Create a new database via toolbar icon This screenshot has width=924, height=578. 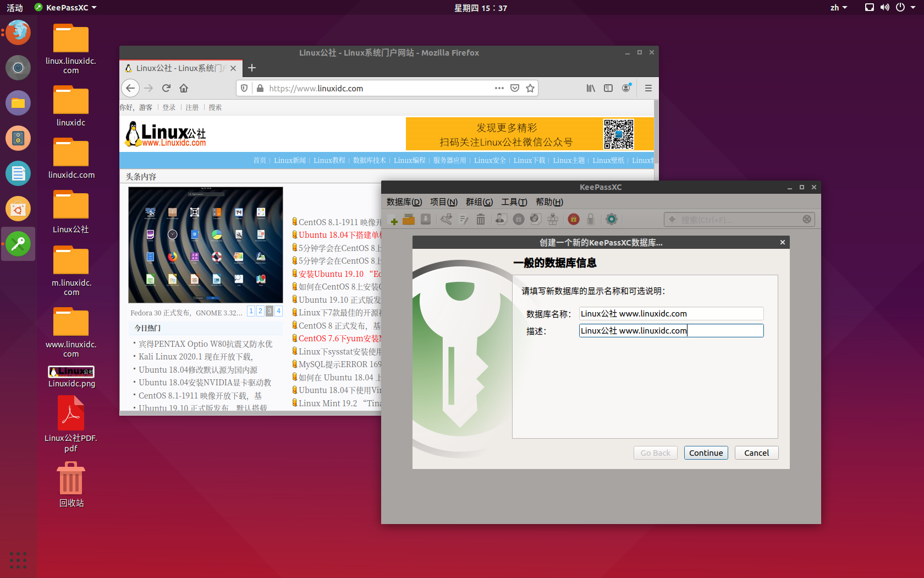[x=394, y=219]
